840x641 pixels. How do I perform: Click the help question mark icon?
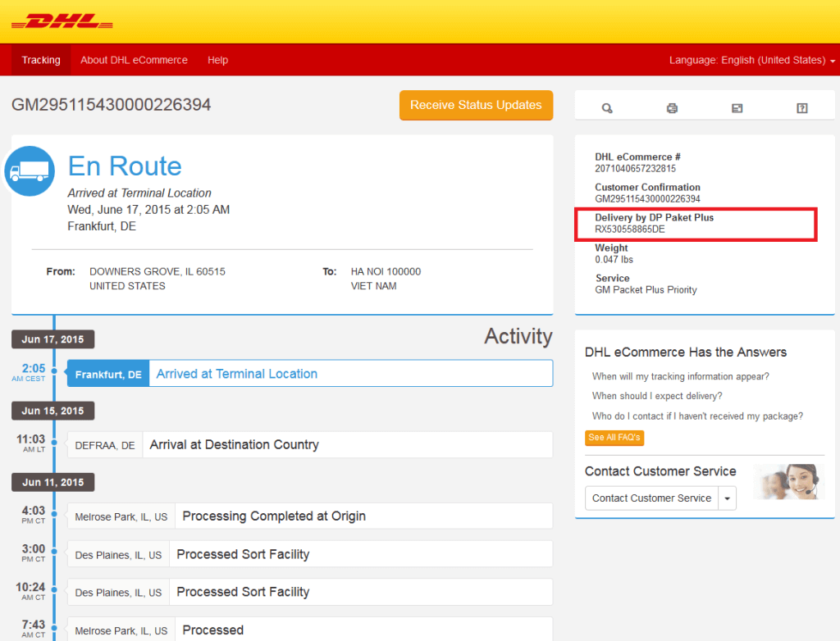[802, 108]
